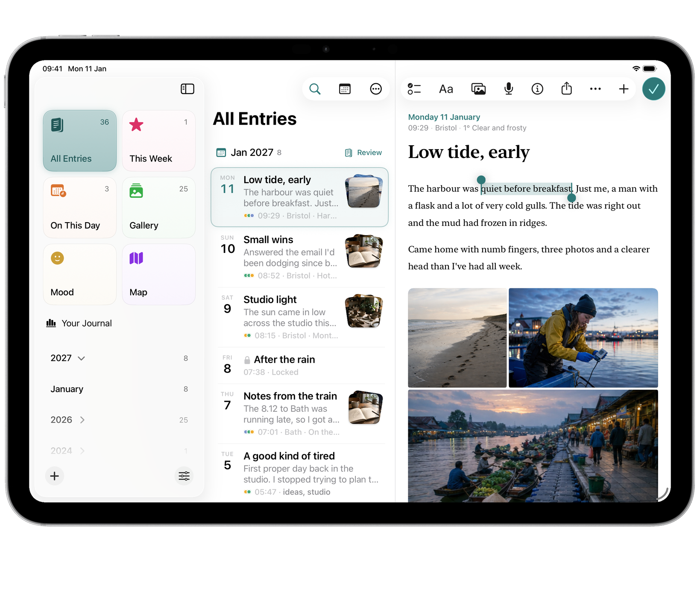The image size is (700, 598).
Task: Open the floating market photo
Action: (x=533, y=446)
